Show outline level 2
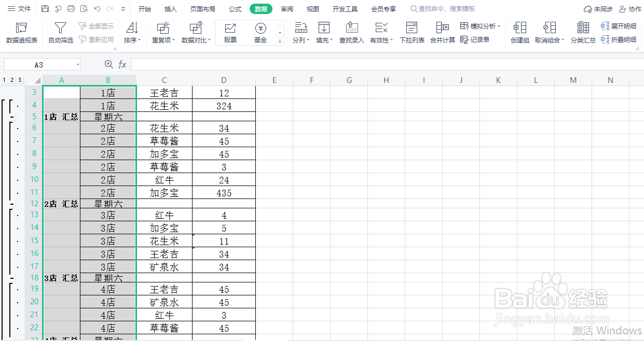The image size is (644, 341). pos(12,80)
